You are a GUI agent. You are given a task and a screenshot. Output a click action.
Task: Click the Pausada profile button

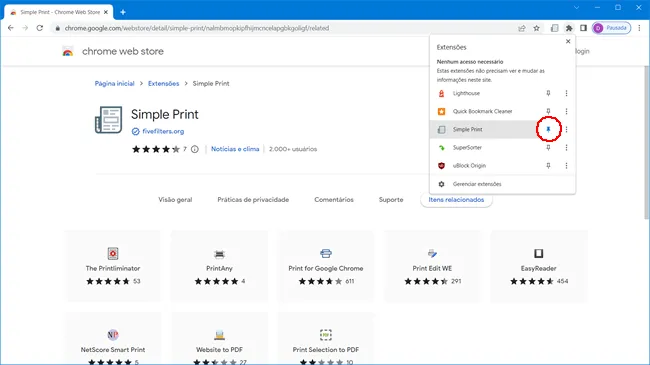pyautogui.click(x=611, y=28)
